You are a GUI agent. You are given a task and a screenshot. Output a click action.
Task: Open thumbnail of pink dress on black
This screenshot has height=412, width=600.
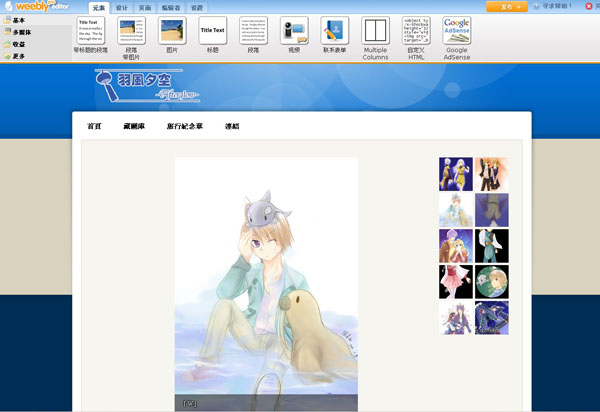click(x=456, y=282)
